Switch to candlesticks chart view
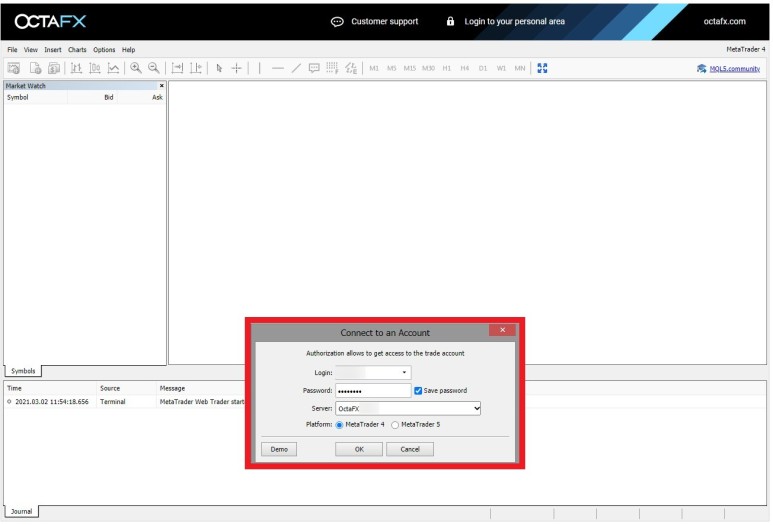Viewport: 773px width, 525px height. coord(95,68)
